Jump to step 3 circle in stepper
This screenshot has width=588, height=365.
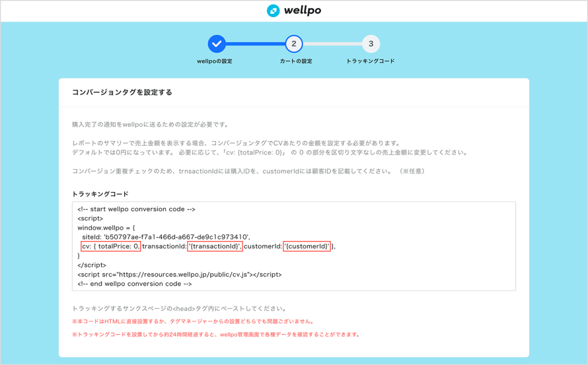click(x=371, y=44)
